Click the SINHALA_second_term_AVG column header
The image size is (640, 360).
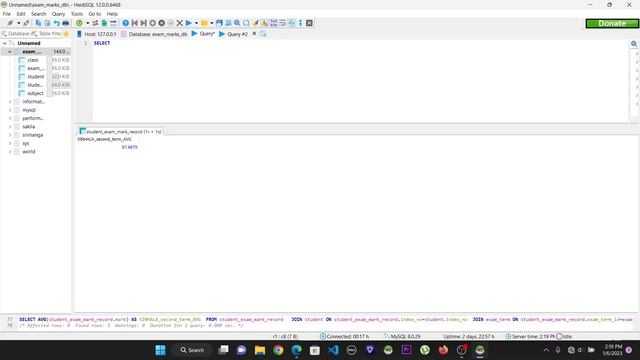[x=104, y=139]
